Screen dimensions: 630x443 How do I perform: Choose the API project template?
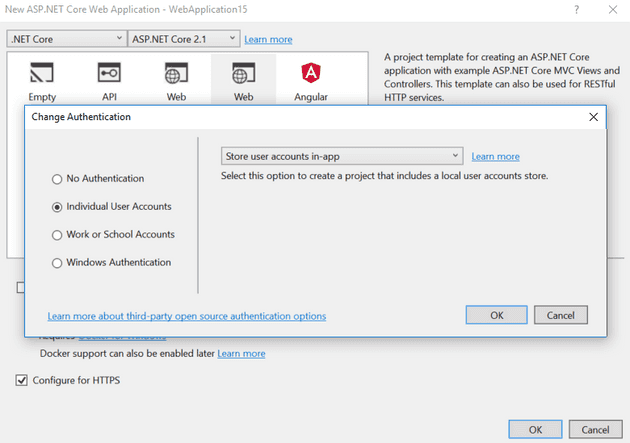109,73
